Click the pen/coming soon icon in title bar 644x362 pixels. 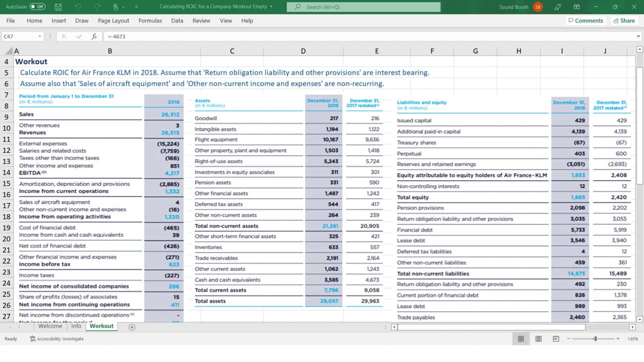click(559, 7)
